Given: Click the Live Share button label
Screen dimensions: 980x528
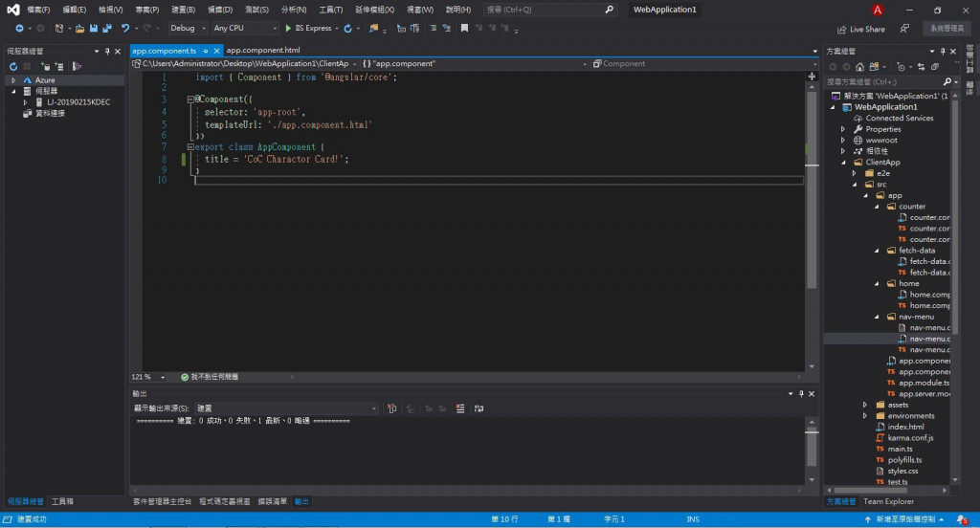Looking at the screenshot, I should point(867,30).
